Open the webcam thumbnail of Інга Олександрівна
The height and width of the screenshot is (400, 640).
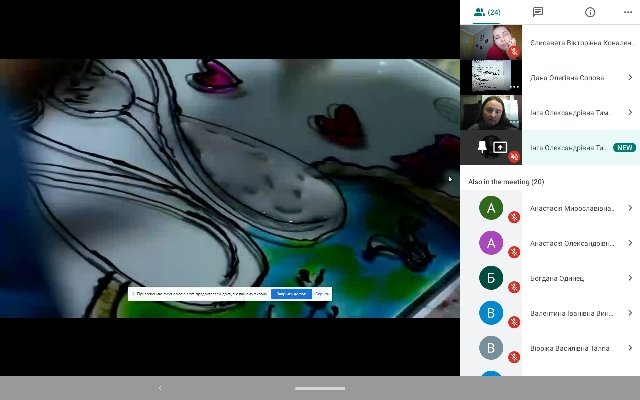pyautogui.click(x=491, y=112)
